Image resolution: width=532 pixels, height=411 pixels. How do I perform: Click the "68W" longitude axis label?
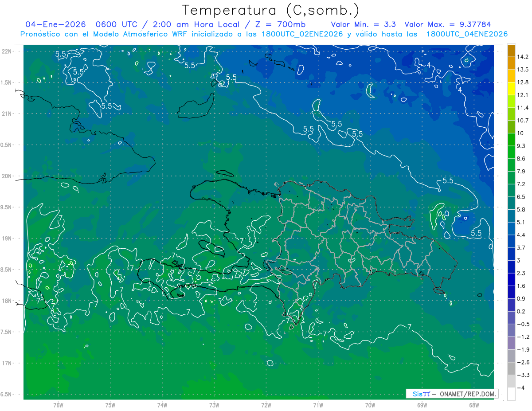click(474, 405)
